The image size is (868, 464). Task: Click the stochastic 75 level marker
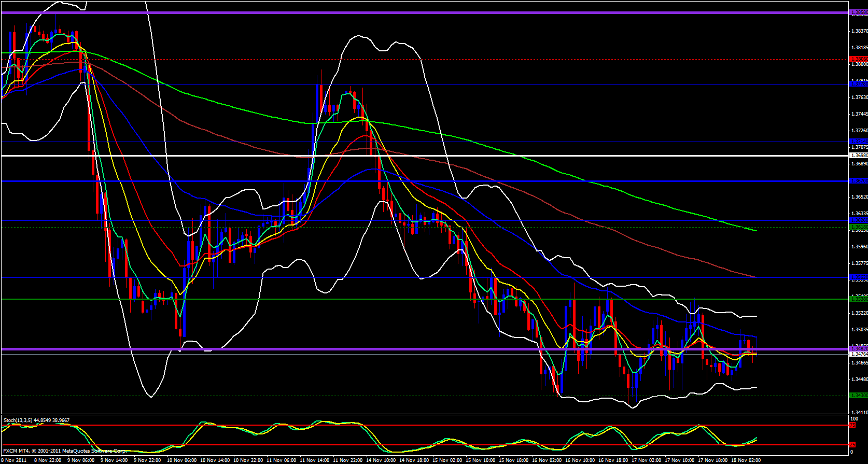click(852, 425)
